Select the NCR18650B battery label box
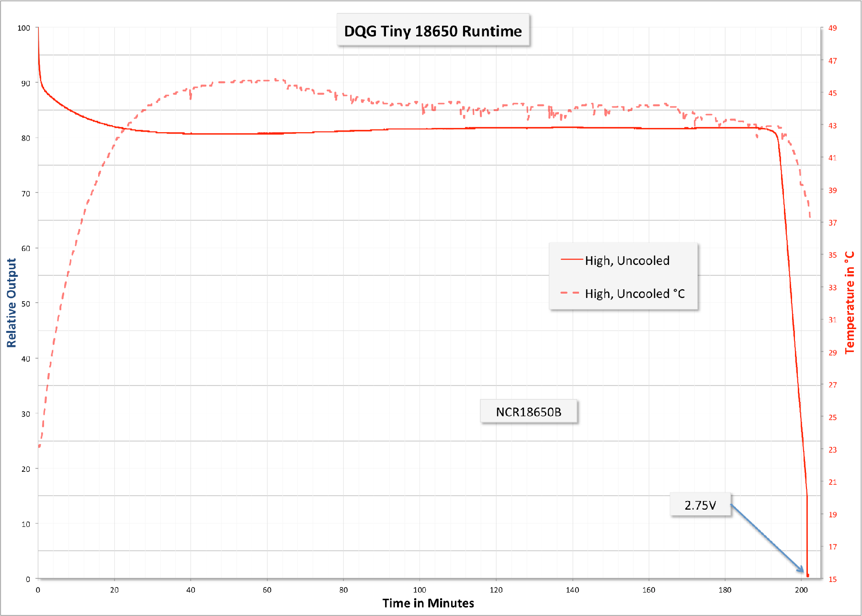This screenshot has height=616, width=862. click(x=528, y=412)
